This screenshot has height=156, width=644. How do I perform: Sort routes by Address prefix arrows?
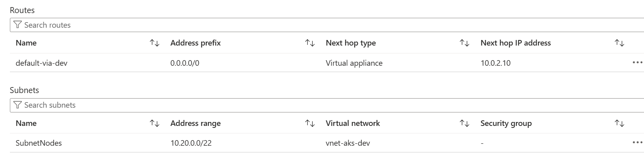point(310,43)
